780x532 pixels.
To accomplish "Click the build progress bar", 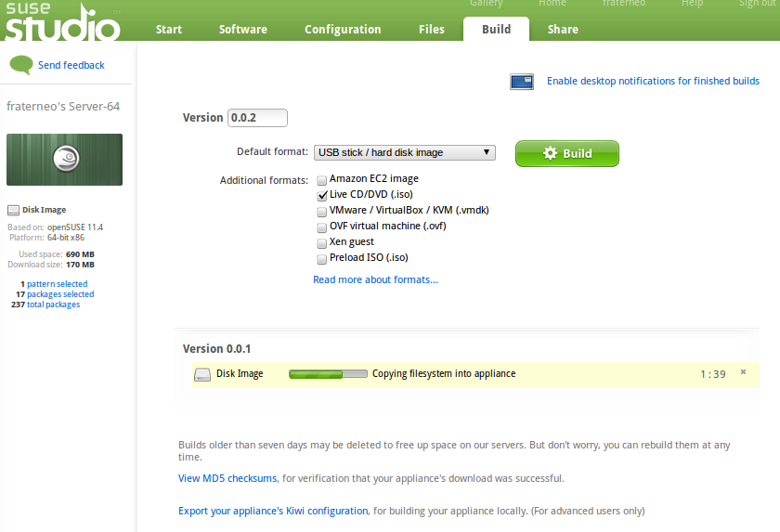I will point(328,374).
